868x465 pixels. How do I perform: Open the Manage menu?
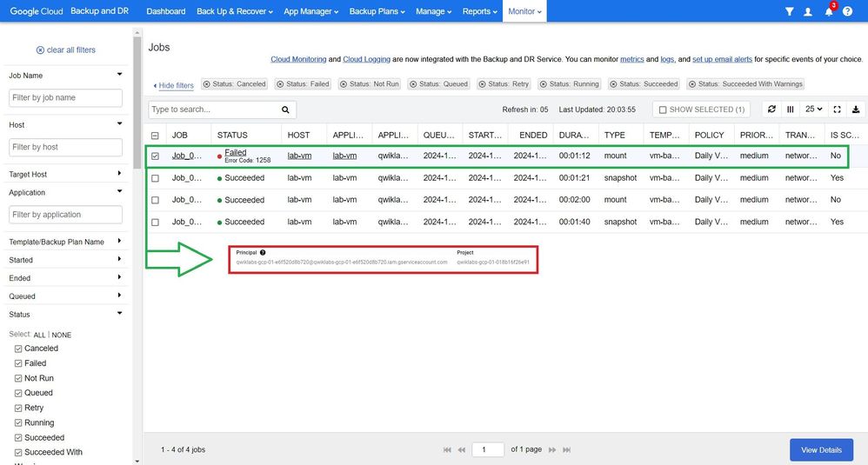pos(433,11)
